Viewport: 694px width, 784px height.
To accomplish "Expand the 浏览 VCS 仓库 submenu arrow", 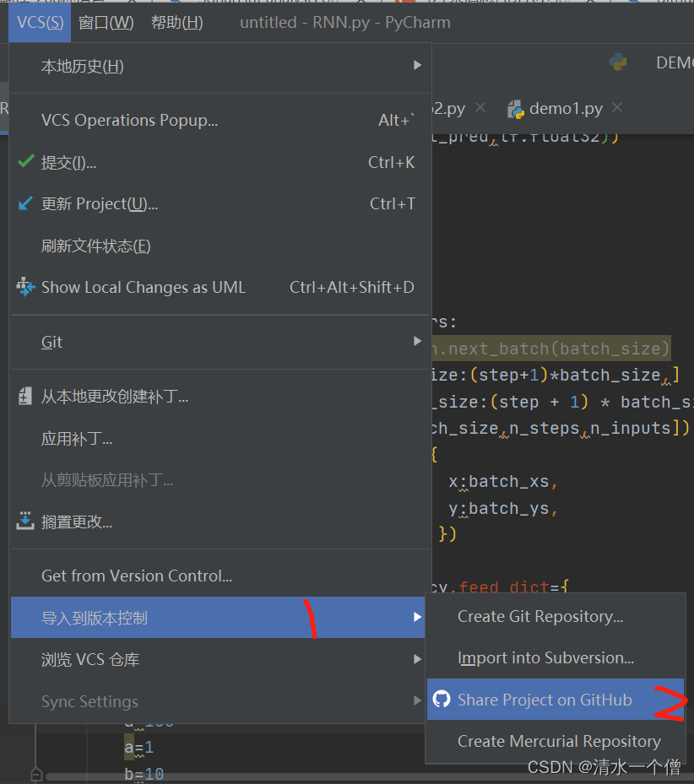I will pos(417,659).
